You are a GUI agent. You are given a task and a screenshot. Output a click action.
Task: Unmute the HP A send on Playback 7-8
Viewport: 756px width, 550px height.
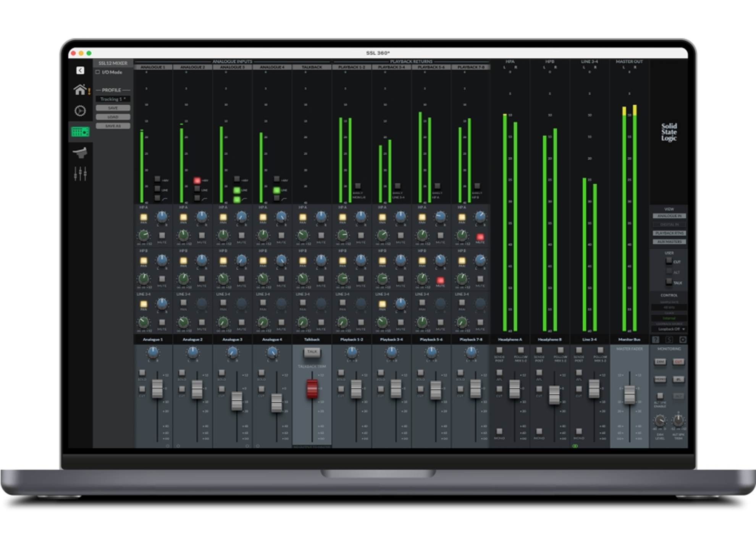click(480, 237)
